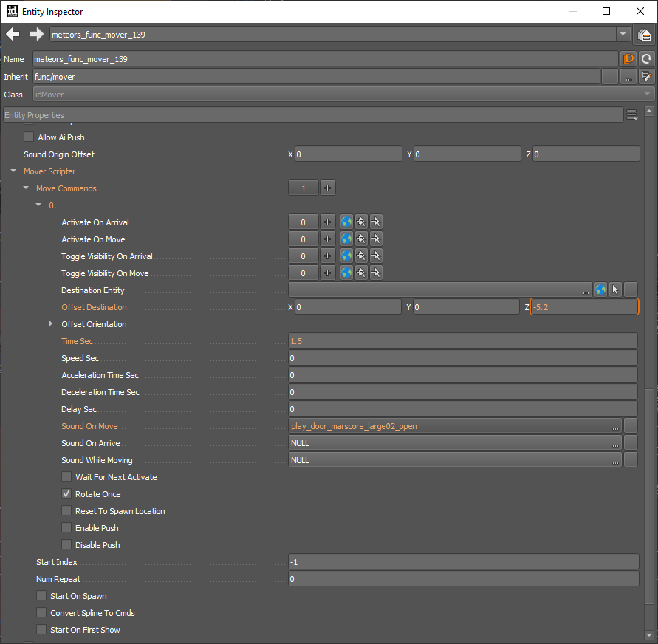Click the globe icon for Activate On Arrival
The image size is (658, 644).
point(346,222)
